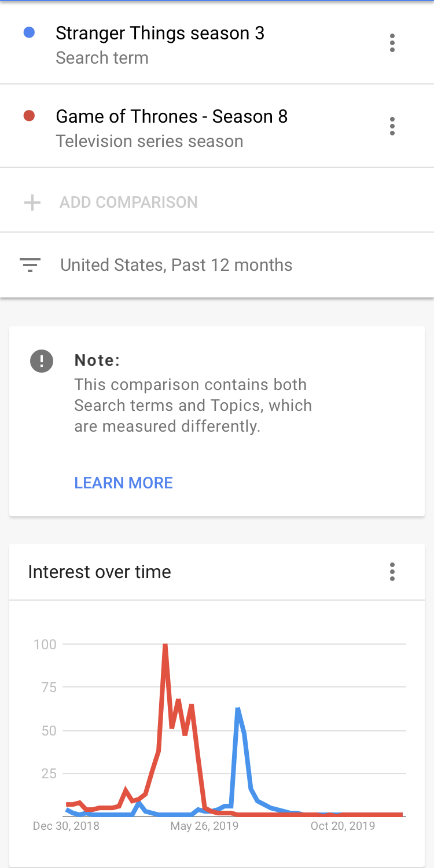Open options menu for Stranger Things season 3

tap(392, 43)
